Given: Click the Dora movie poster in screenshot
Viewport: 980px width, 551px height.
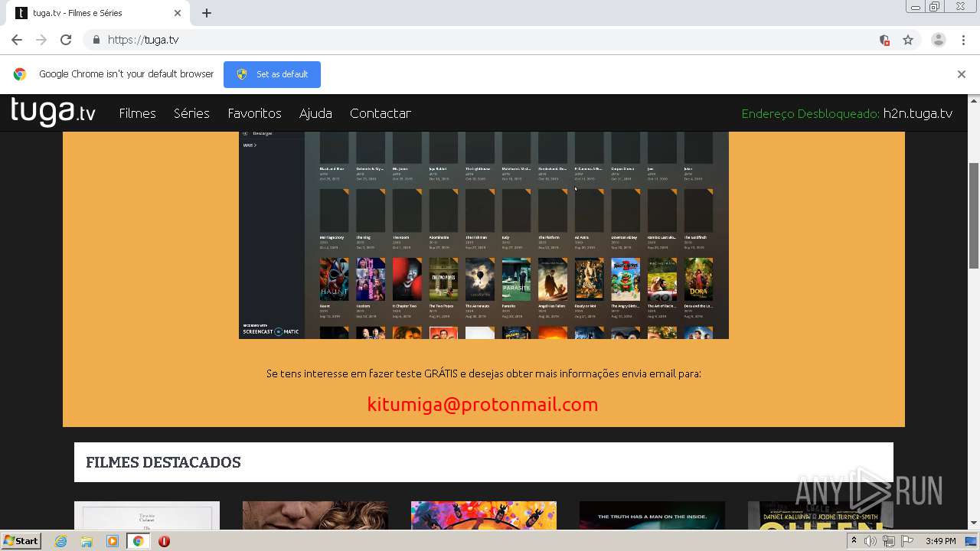Looking at the screenshot, I should (x=698, y=279).
